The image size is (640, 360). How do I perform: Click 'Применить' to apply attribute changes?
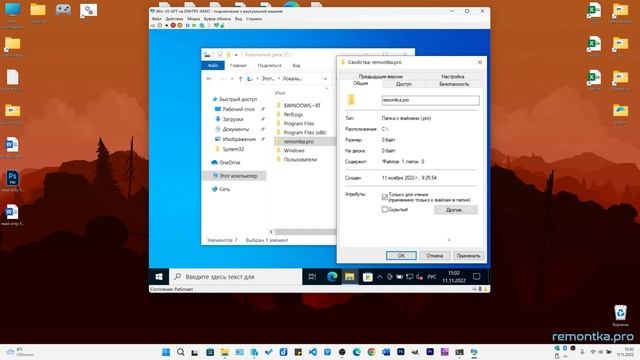[x=468, y=256]
